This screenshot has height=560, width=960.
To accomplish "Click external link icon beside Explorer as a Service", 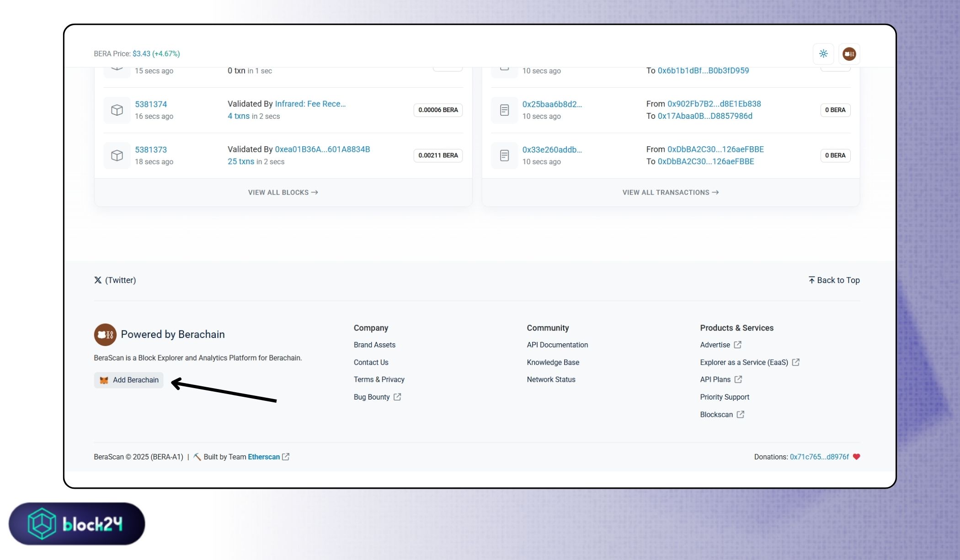I will pos(796,362).
